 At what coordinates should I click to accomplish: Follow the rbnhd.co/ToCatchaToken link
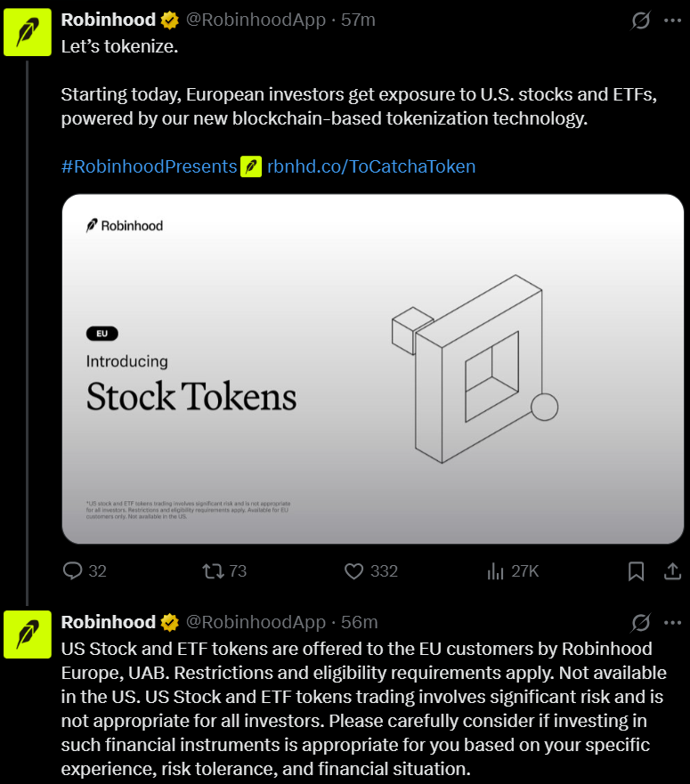click(371, 166)
